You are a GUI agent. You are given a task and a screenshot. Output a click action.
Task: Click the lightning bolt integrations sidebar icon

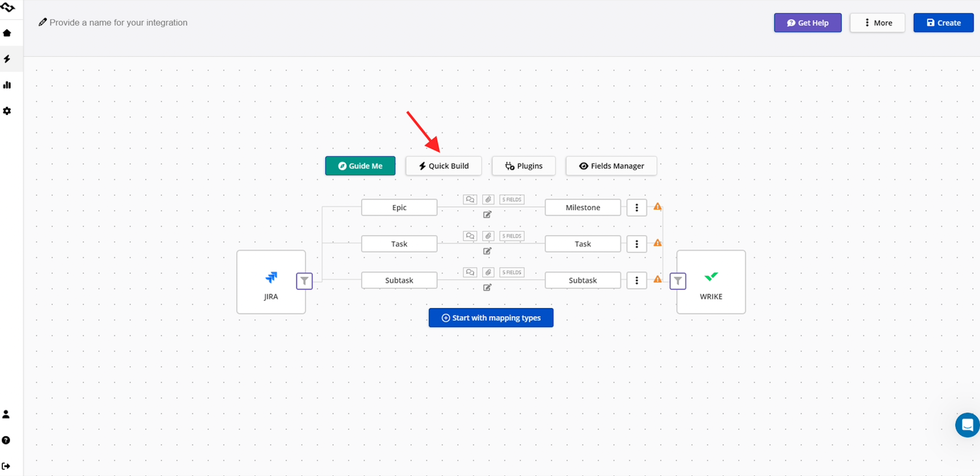(x=7, y=59)
